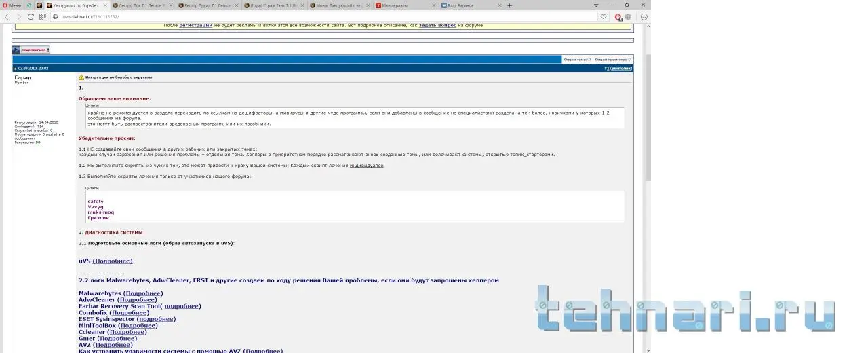
Task: Expand the Опции просмотра dropdown
Action: pos(613,59)
